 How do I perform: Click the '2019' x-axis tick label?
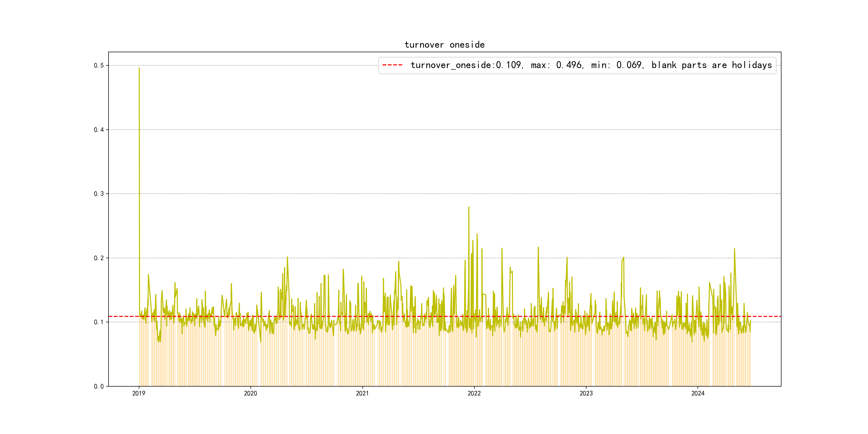coord(139,393)
